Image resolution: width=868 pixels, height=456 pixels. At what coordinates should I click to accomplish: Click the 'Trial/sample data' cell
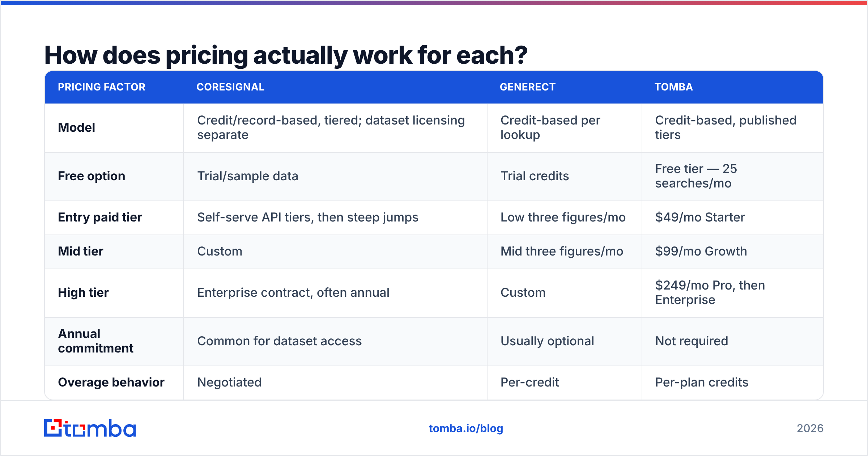point(248,176)
